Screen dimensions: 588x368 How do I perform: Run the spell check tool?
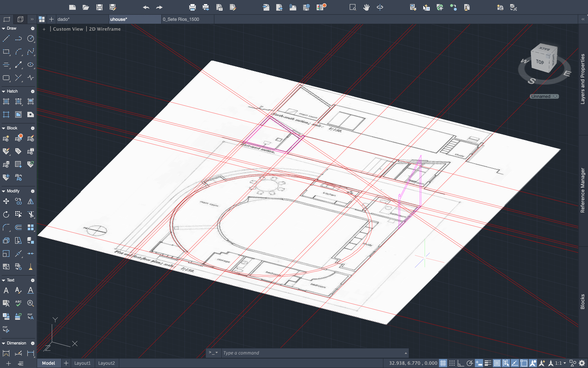click(x=18, y=303)
